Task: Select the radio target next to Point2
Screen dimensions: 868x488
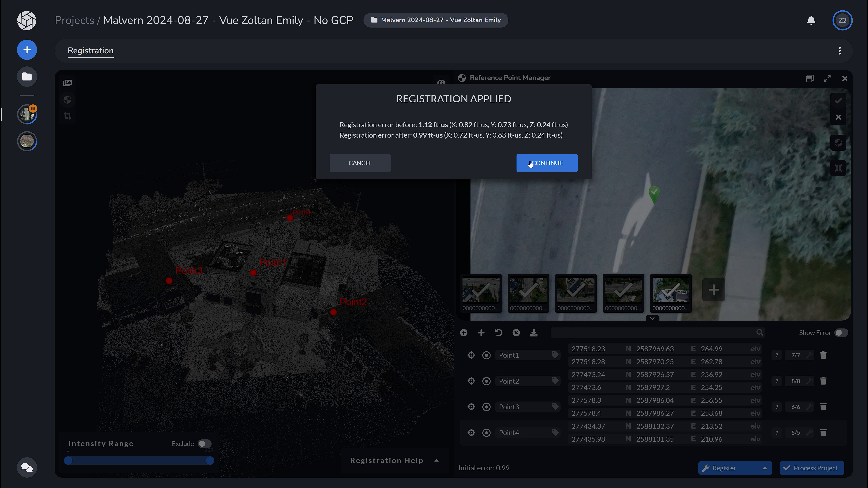Action: (x=487, y=381)
